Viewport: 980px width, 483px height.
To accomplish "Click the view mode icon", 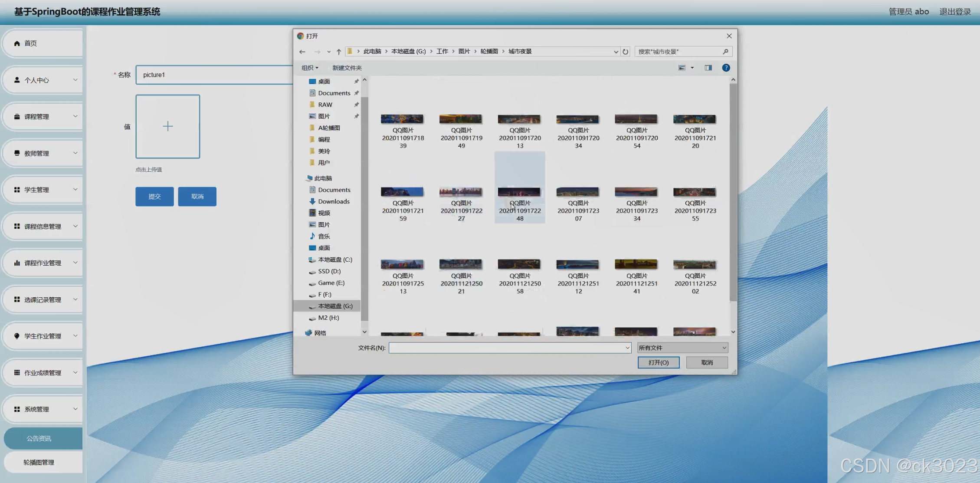I will (x=682, y=68).
